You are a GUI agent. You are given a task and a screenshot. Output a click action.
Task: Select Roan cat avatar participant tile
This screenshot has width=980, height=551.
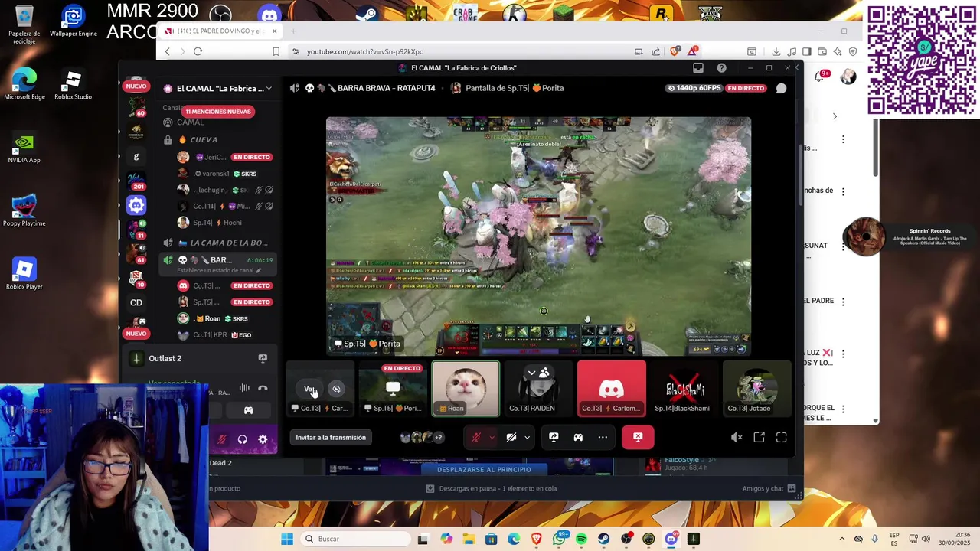click(x=465, y=389)
